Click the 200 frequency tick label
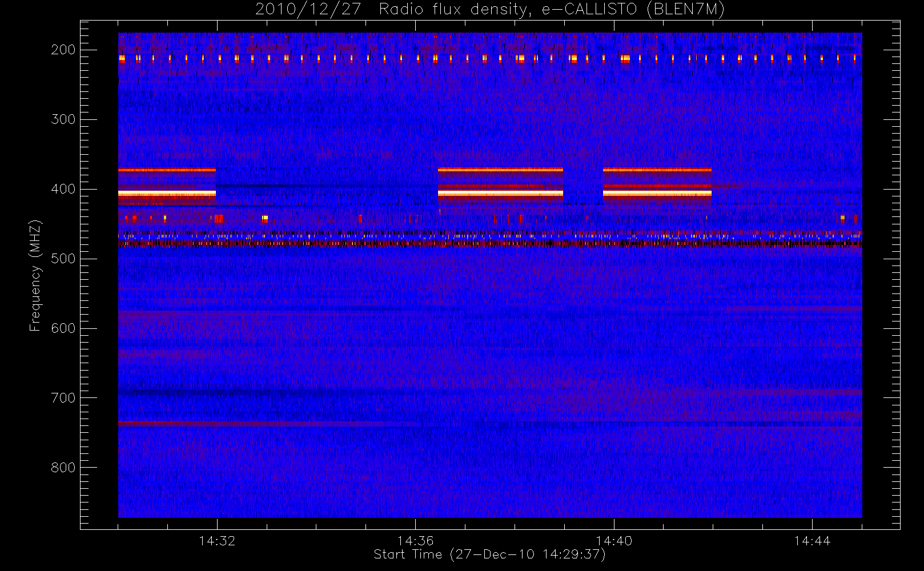Screen dimensions: 924x571 point(63,50)
